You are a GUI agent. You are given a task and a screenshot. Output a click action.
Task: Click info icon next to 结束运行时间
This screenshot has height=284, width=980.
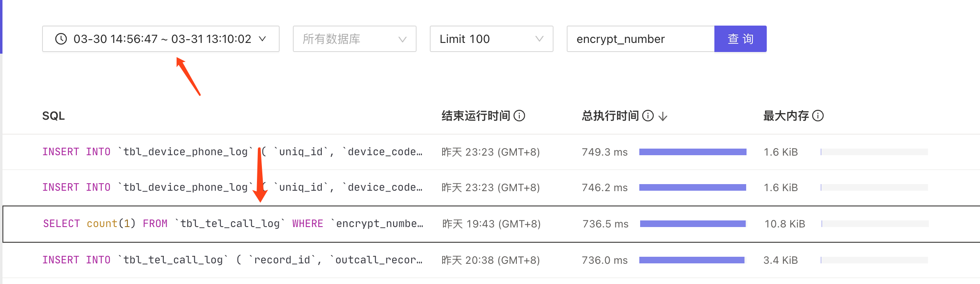click(x=519, y=116)
